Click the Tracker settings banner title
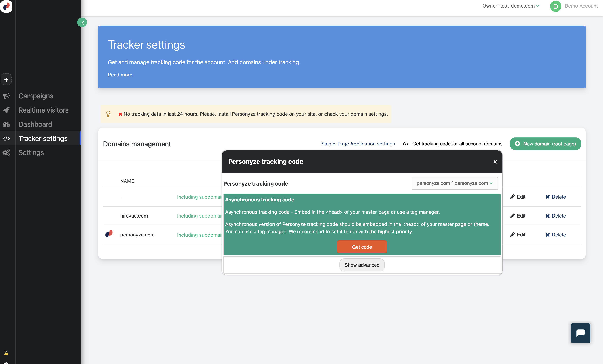603x364 pixels. 146,45
